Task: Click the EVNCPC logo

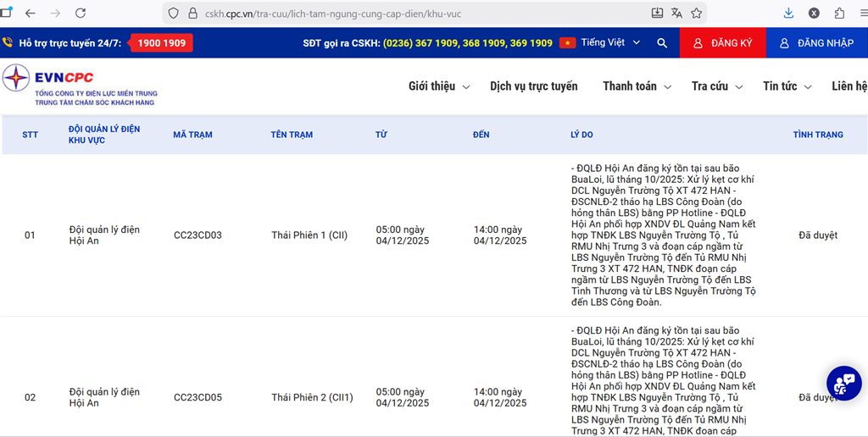Action: click(81, 86)
